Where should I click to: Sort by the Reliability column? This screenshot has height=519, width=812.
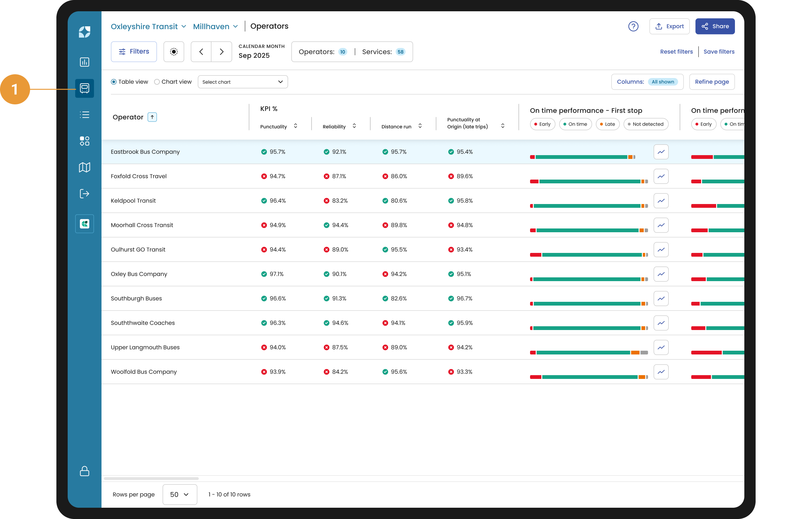pyautogui.click(x=354, y=126)
